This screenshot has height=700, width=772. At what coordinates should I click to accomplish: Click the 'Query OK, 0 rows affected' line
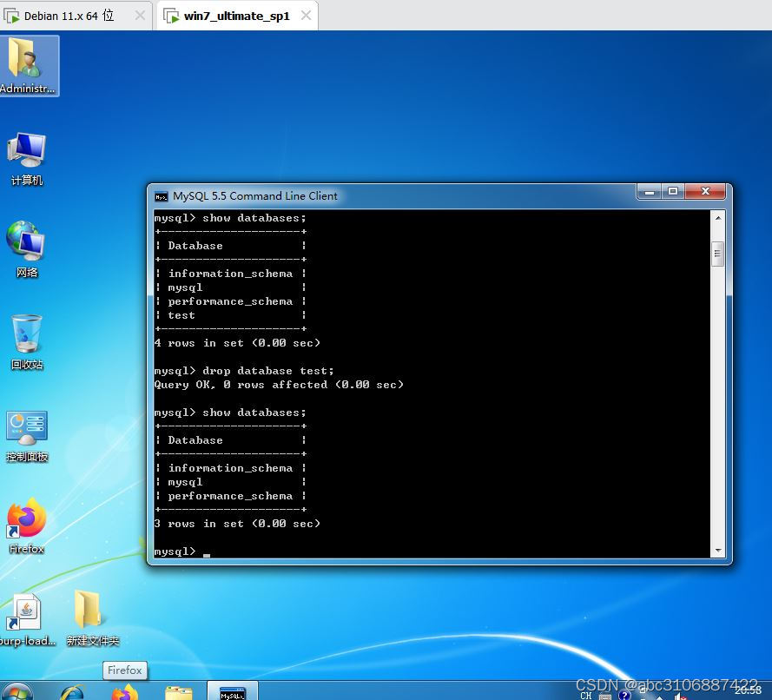[279, 385]
